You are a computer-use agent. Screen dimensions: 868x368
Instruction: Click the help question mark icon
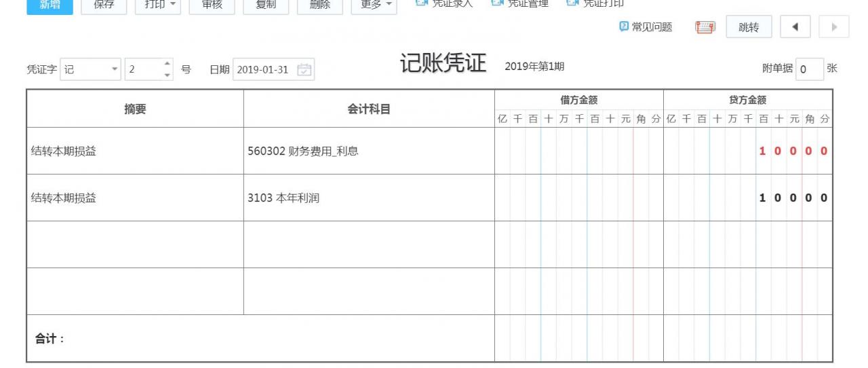pyautogui.click(x=624, y=26)
